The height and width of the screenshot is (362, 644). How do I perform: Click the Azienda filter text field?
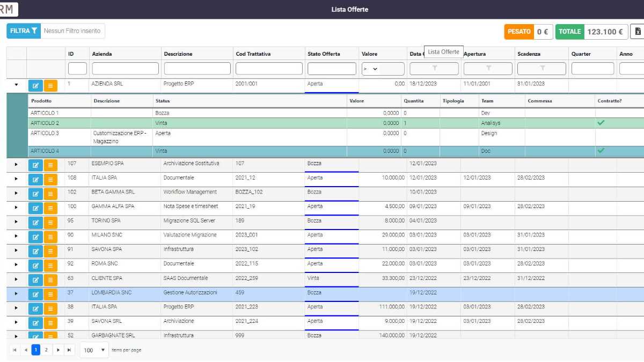click(125, 69)
